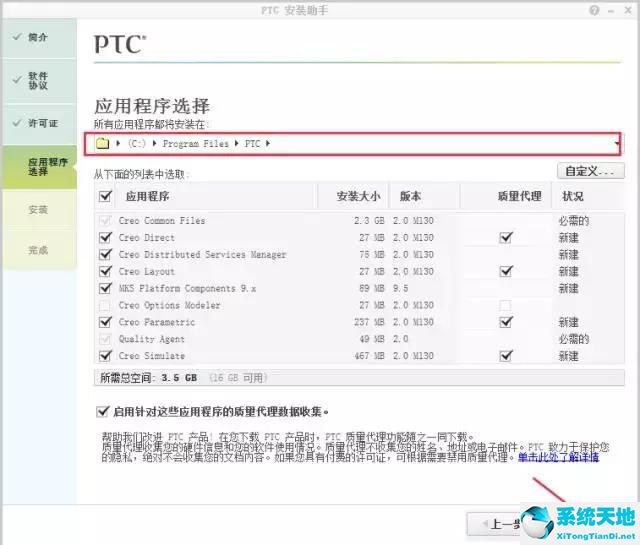Check the Creo Options Modeler checkbox

click(105, 305)
